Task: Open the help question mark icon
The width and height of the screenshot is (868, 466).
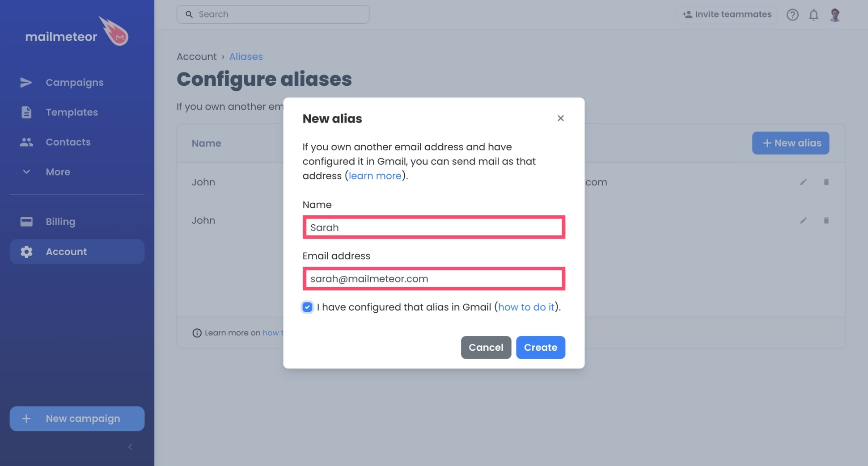Action: pyautogui.click(x=792, y=15)
